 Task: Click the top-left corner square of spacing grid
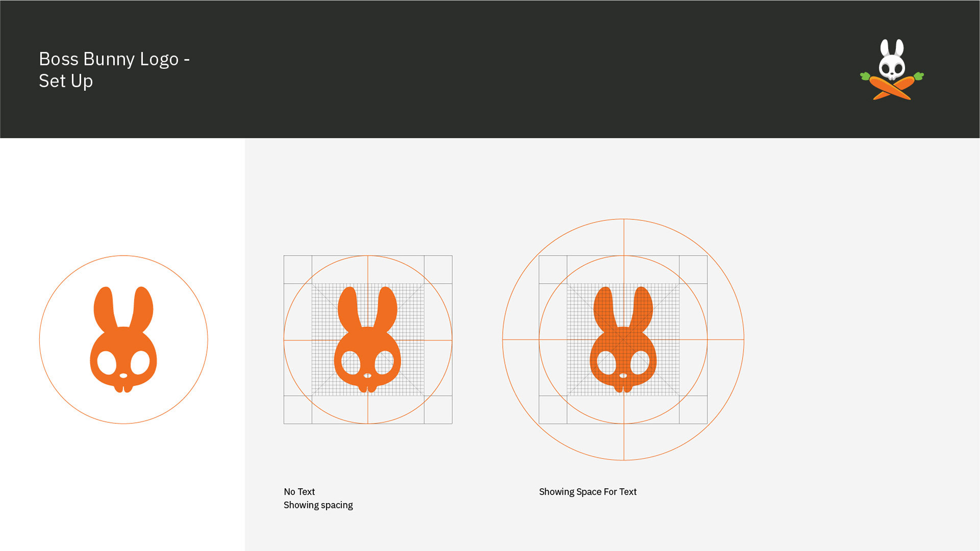click(x=298, y=269)
